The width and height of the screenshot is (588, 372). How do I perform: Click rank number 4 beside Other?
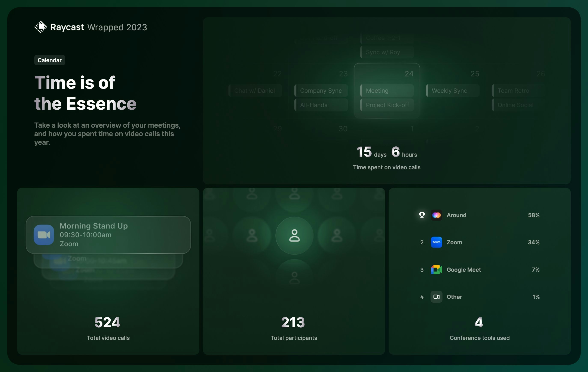(422, 297)
